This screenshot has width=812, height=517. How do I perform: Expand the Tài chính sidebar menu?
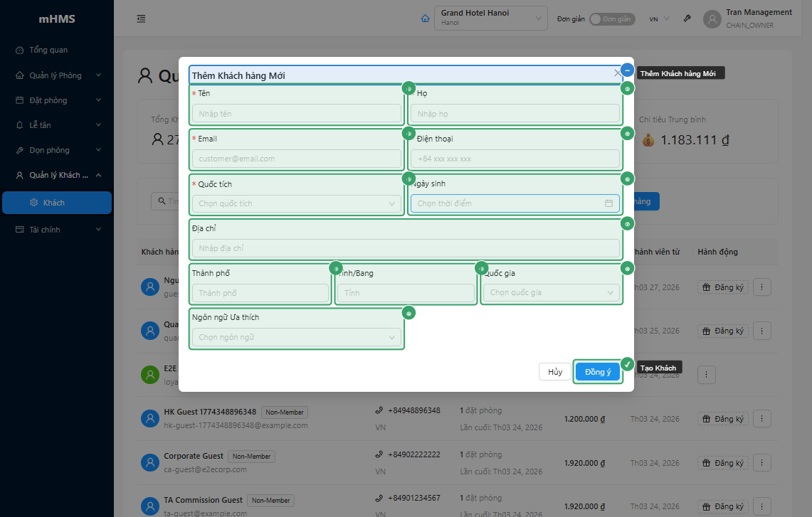click(57, 230)
